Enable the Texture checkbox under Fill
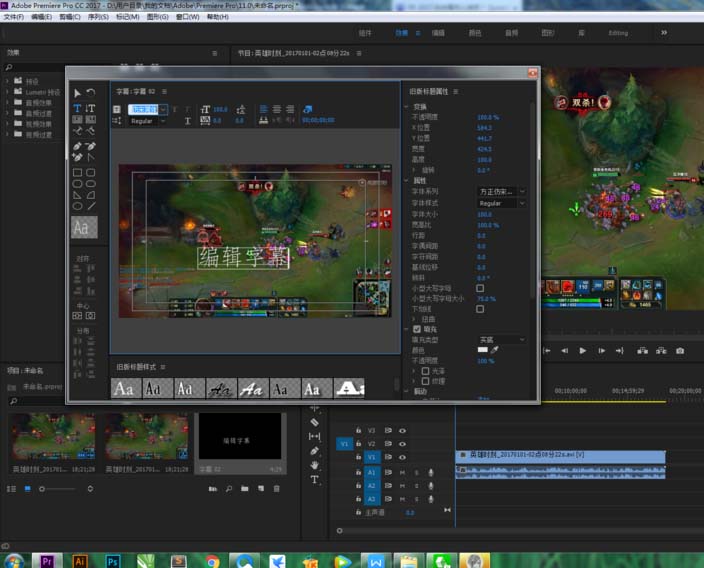 (425, 381)
